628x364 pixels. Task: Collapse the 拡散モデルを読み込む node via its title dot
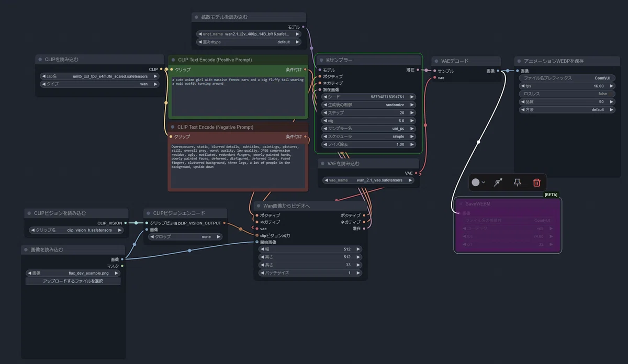197,17
